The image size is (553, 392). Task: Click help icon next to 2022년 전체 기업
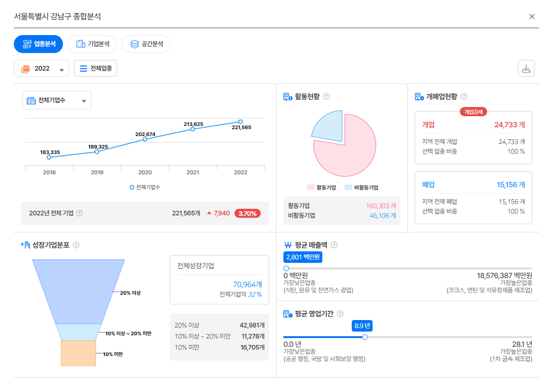tap(79, 213)
